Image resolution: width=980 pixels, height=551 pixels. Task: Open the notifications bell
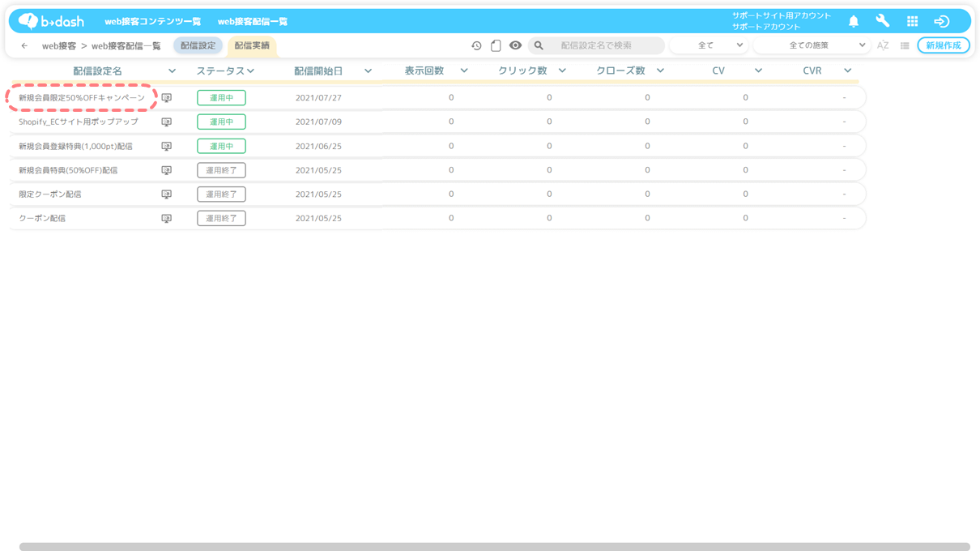854,21
